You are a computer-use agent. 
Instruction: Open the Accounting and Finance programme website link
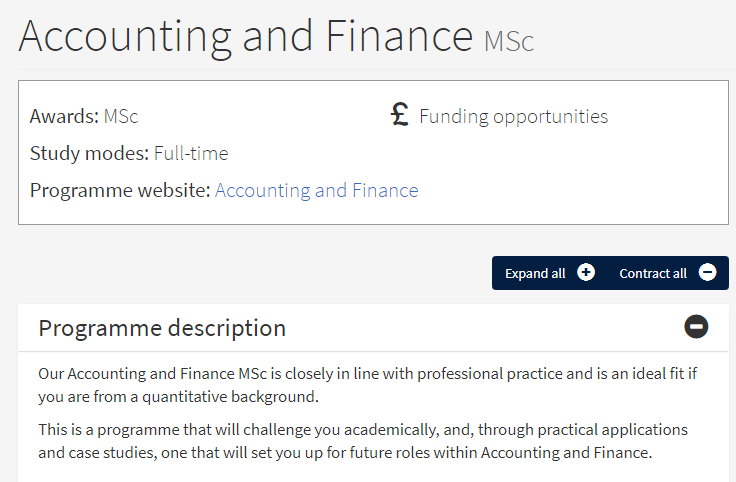[316, 191]
